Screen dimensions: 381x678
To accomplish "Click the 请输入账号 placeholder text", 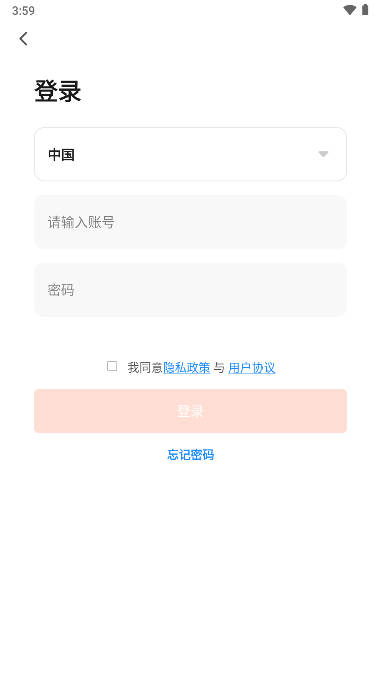I will pos(81,222).
